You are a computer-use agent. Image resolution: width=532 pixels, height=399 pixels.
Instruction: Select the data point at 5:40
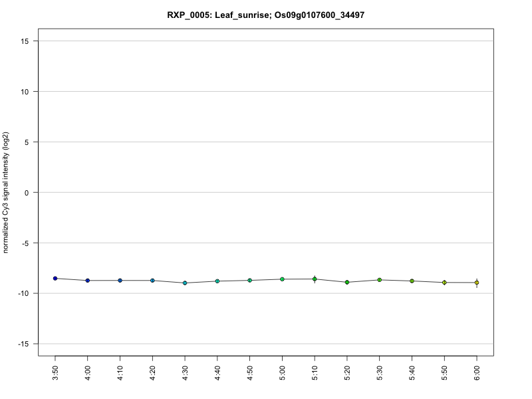(x=412, y=281)
